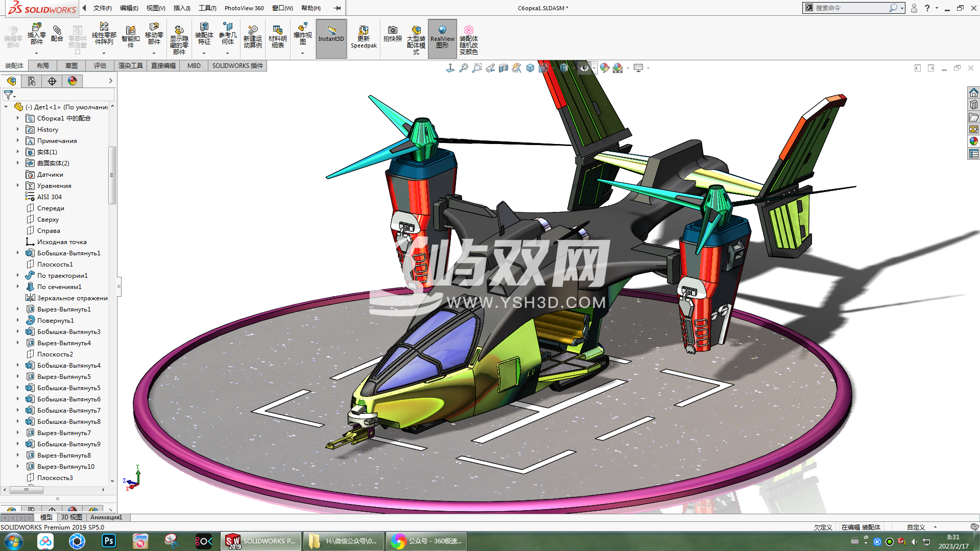Switch to the PropertyManager tab icon
Viewport: 980px width, 551px height.
[32, 81]
